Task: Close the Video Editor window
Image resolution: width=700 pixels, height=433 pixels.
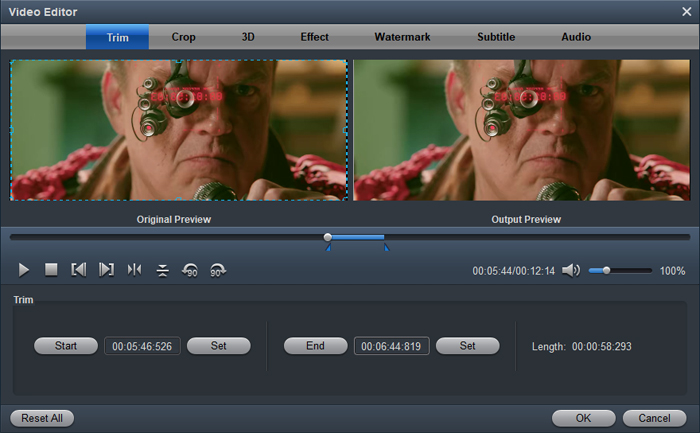Action: pos(687,12)
